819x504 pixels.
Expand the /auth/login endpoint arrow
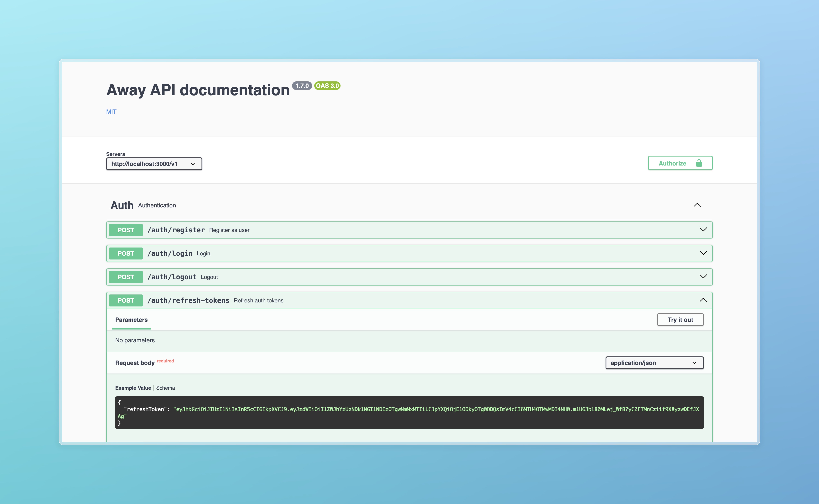click(x=703, y=253)
